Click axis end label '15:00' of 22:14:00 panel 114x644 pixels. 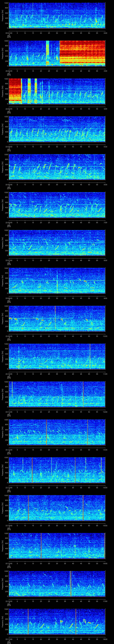(x=105, y=525)
